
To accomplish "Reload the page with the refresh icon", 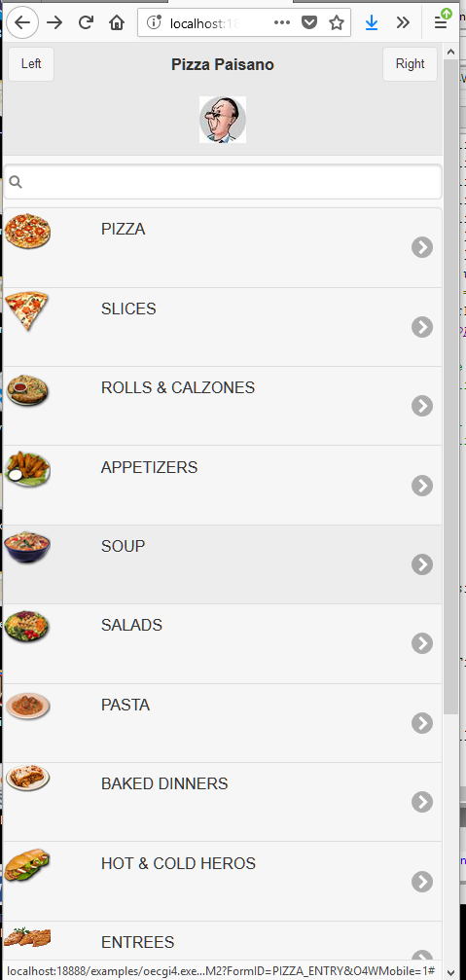I will point(86,23).
